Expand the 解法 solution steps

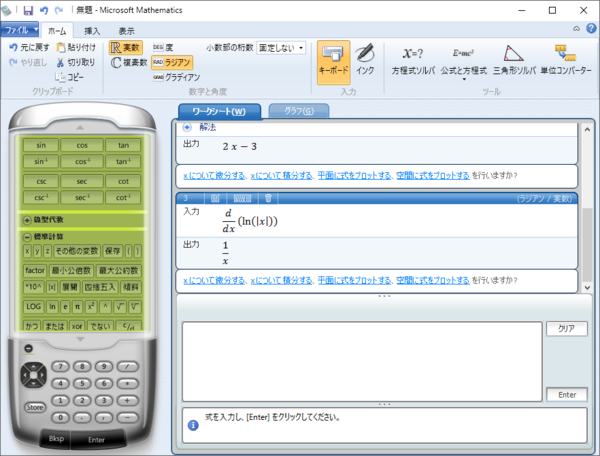pos(187,127)
